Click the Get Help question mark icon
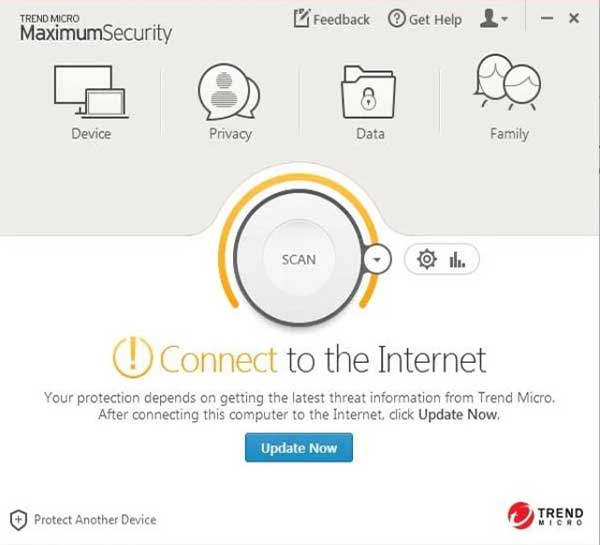The image size is (600, 545). click(396, 18)
